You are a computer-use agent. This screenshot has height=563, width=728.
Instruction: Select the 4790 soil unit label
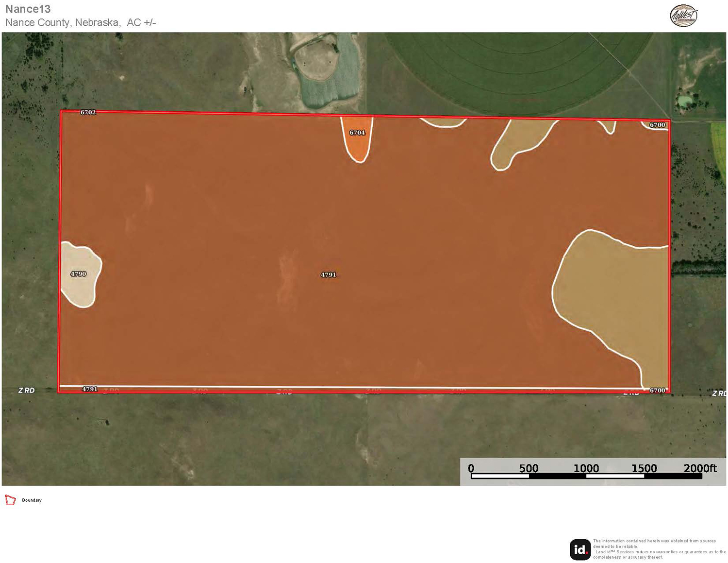[78, 274]
